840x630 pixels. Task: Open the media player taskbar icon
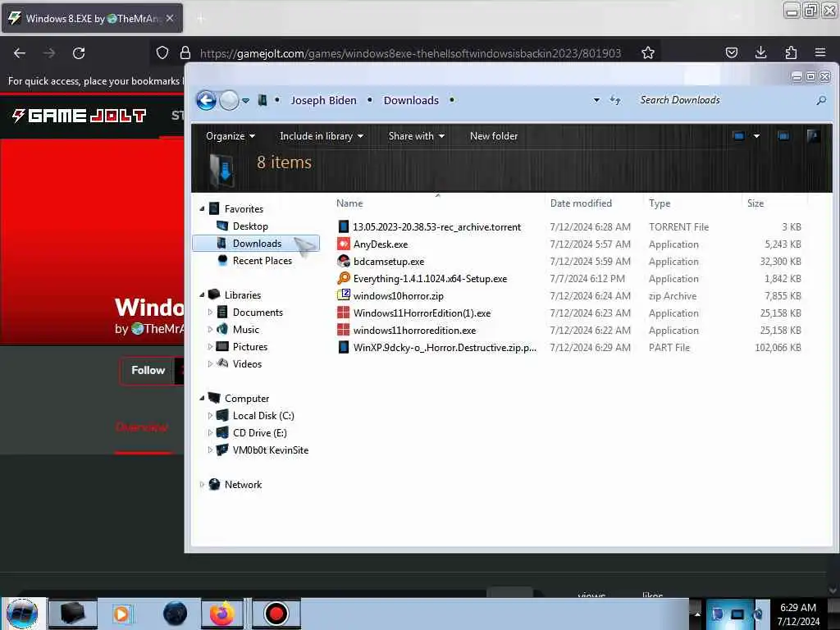pyautogui.click(x=121, y=614)
